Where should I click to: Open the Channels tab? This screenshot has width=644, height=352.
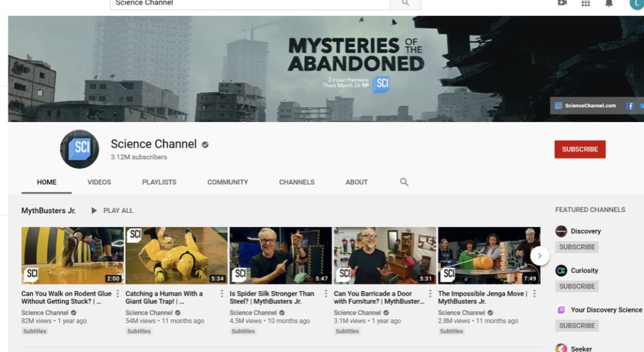pyautogui.click(x=296, y=182)
